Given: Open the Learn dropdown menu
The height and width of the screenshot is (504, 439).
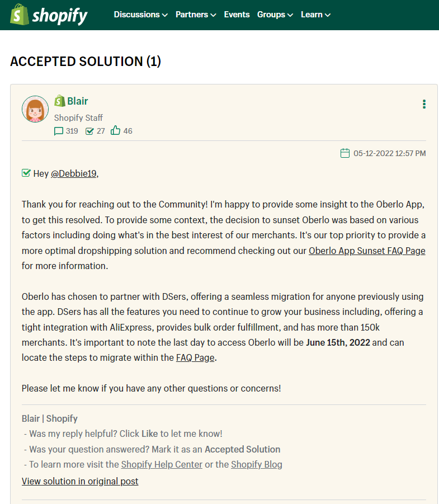Looking at the screenshot, I should click(x=315, y=15).
